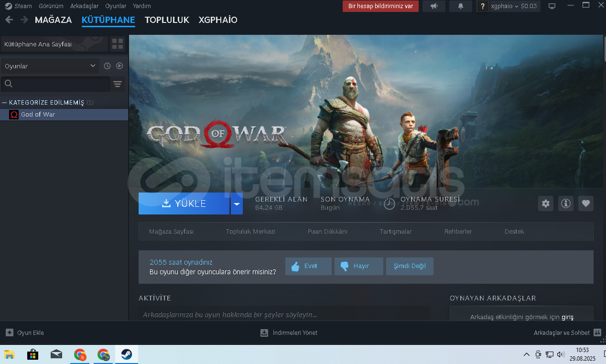Open the XGPHAİO profile tab
Viewport: 606px width, 364px height.
218,20
